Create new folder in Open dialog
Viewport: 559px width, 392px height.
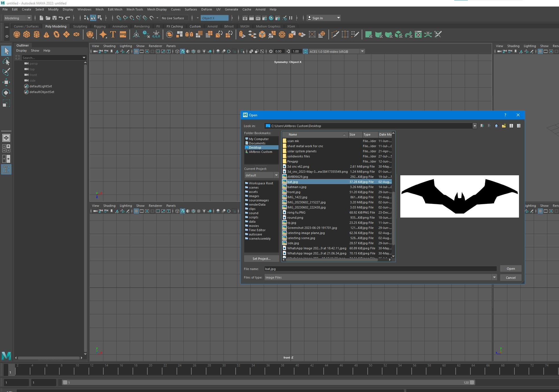pyautogui.click(x=504, y=126)
